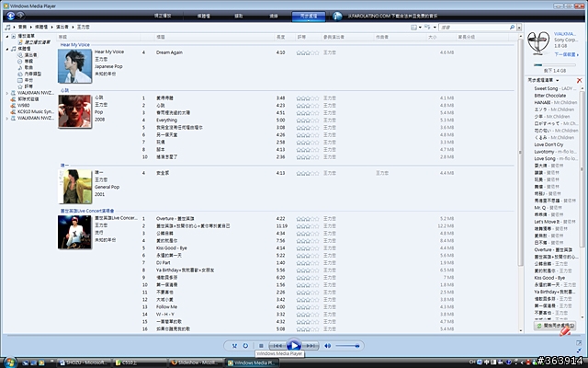The width and height of the screenshot is (588, 368).
Task: Expand the WALKMAN NWZ node above 卸除式磁碟
Action: [6, 93]
